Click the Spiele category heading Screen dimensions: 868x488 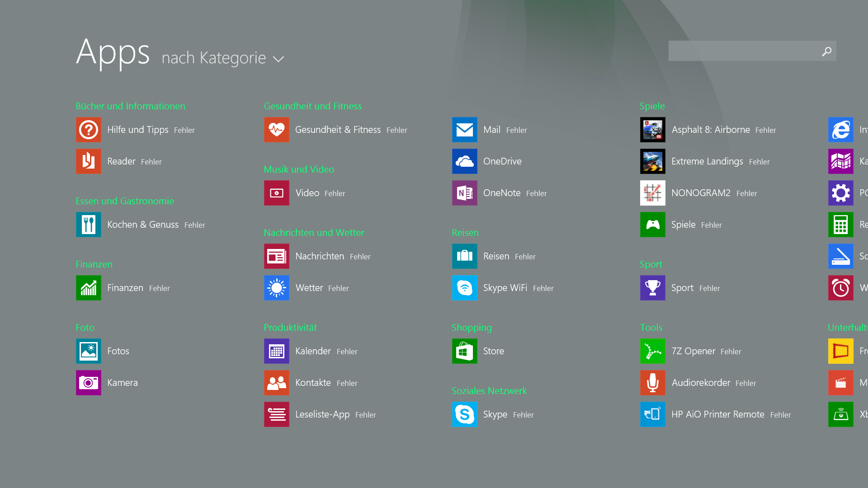pyautogui.click(x=652, y=106)
